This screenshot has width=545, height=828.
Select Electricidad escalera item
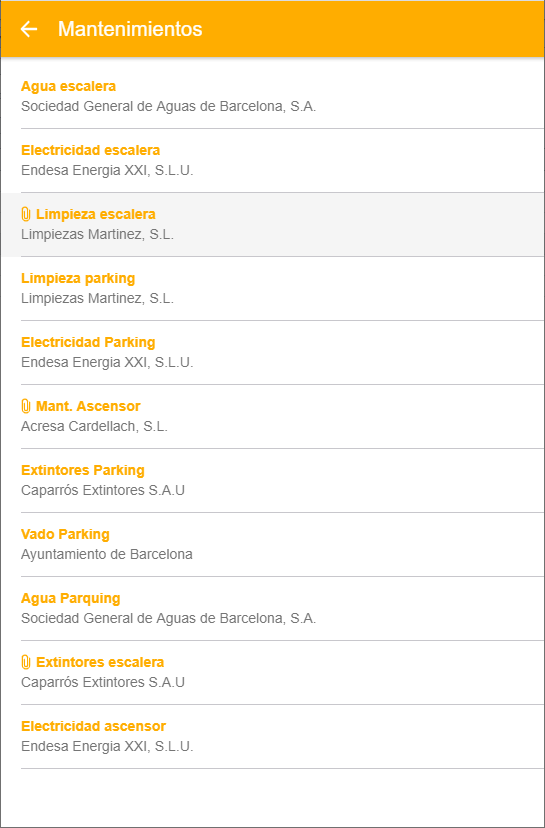(x=272, y=161)
